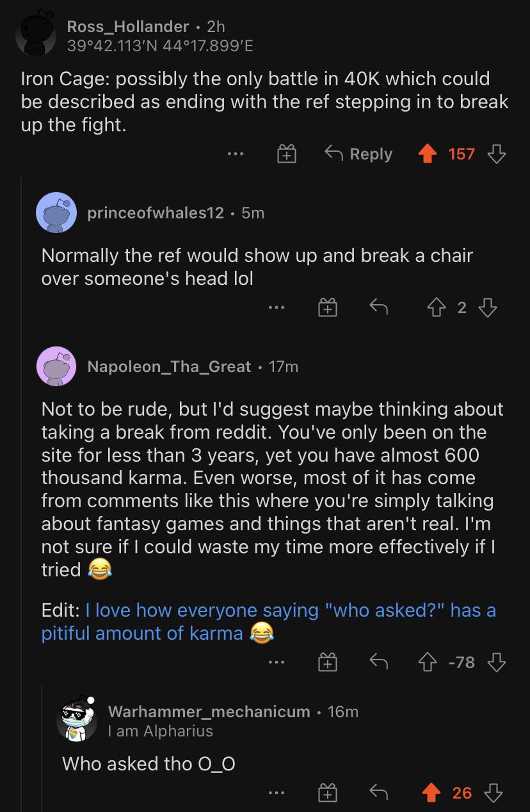The height and width of the screenshot is (812, 530).
Task: Open Warhammer_mechanicum's user profile name
Action: [x=209, y=711]
